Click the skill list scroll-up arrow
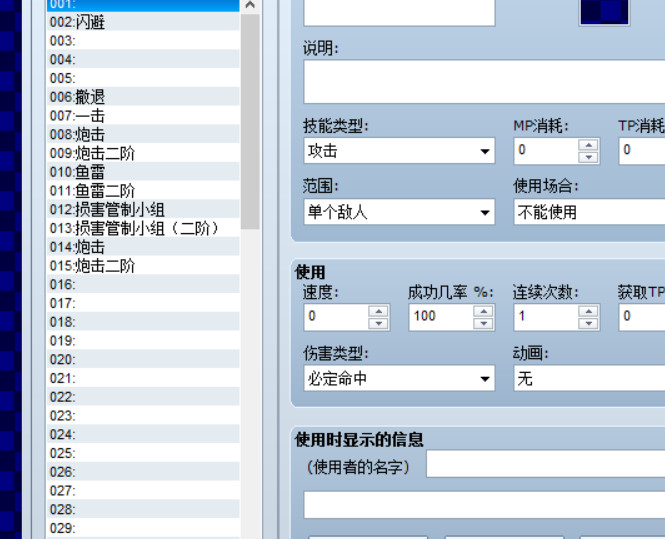 point(250,6)
